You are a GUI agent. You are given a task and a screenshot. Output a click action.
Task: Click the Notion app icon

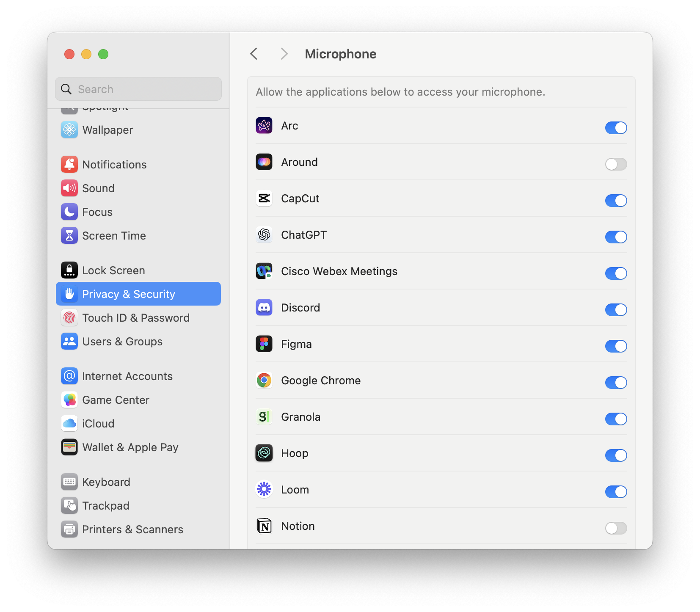coord(264,526)
